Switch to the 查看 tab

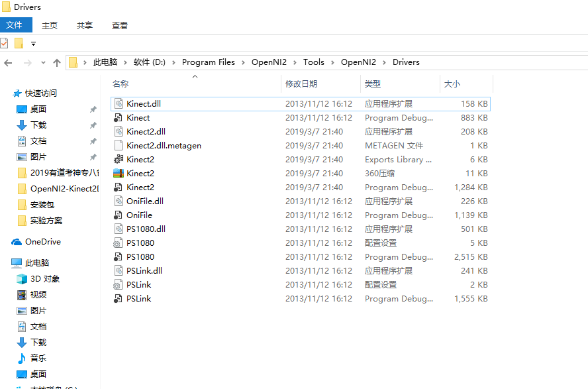point(119,25)
